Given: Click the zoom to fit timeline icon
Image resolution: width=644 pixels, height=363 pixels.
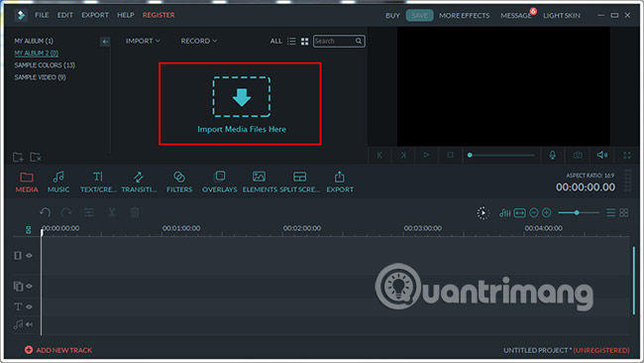Looking at the screenshot, I should pyautogui.click(x=519, y=213).
